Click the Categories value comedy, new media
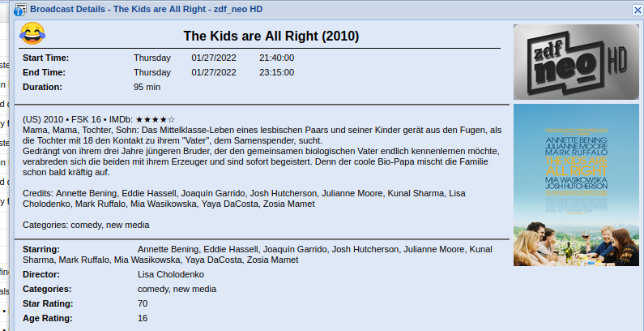Screen dimensions: 644x331 (177, 290)
